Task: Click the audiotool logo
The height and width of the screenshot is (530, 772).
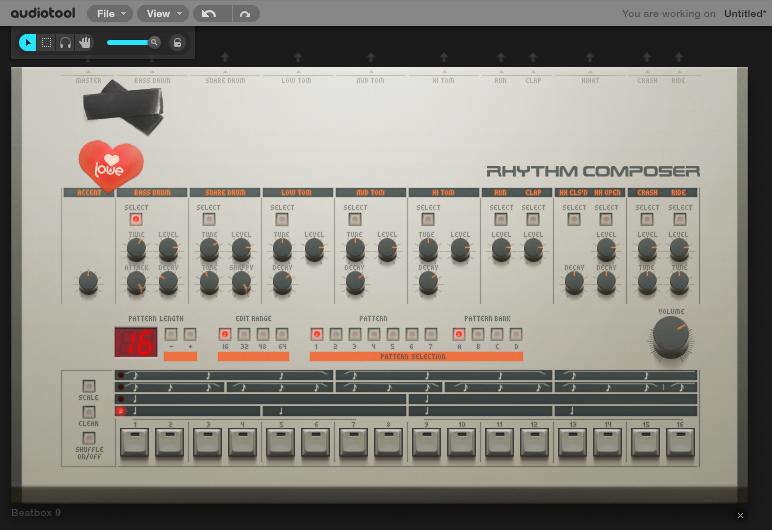Action: [43, 13]
